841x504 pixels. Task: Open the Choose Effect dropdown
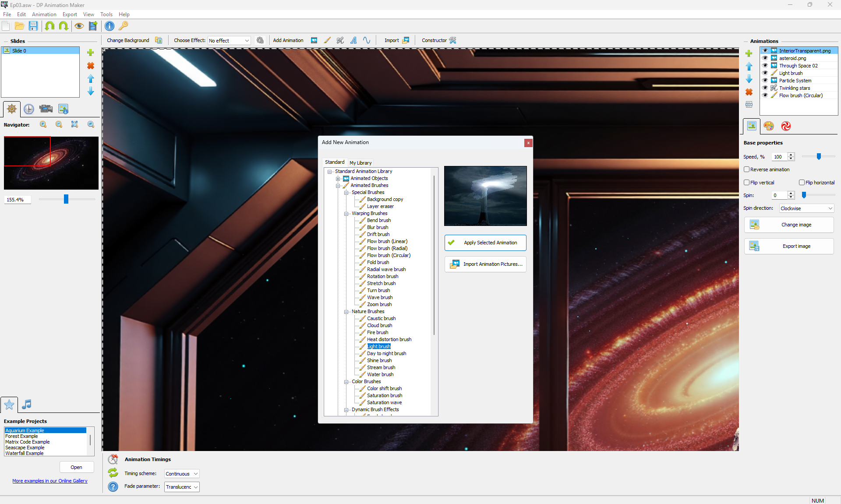tap(229, 41)
